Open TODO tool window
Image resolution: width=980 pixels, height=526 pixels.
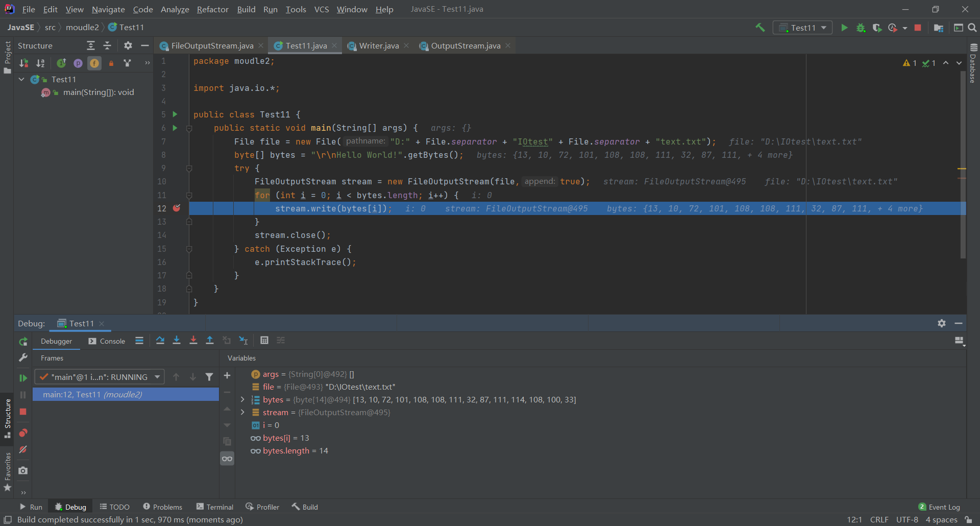click(x=115, y=507)
